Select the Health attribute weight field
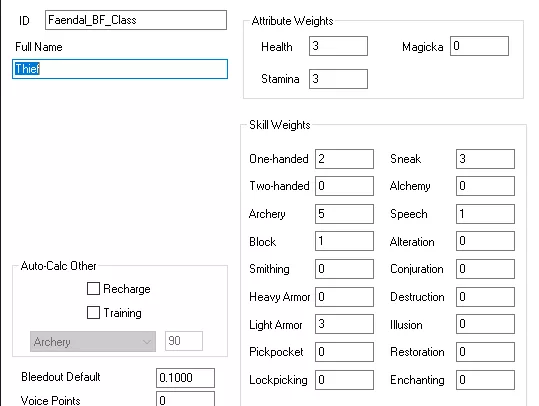Screen dimensions: 539x406 click(x=338, y=46)
